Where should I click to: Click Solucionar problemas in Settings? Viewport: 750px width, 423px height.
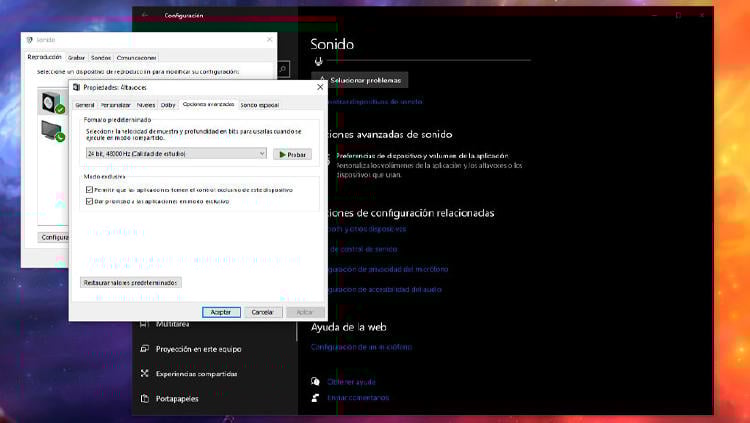coord(360,80)
